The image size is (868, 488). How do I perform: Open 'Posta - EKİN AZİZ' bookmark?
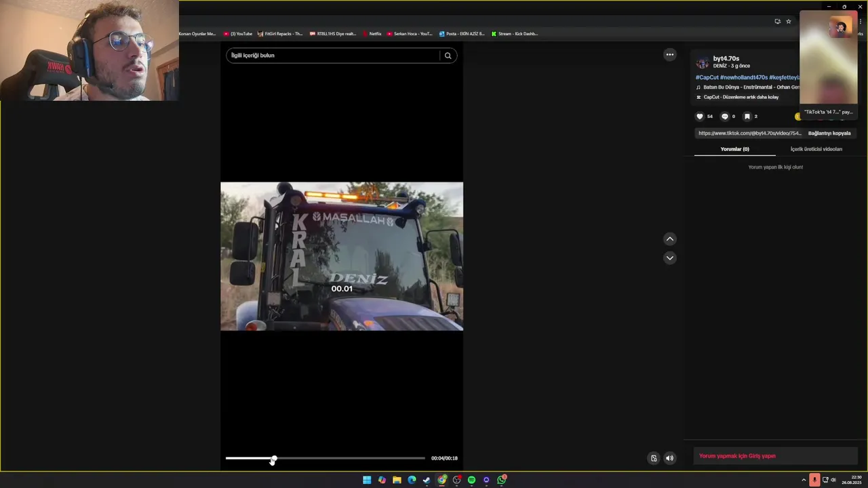coord(462,33)
